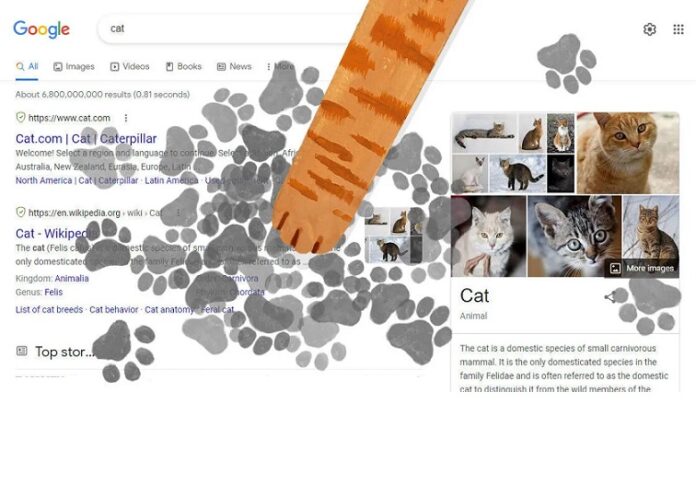Image resolution: width=696 pixels, height=484 pixels.
Task: Open the Cat - Wikipedia result link
Action: click(56, 234)
